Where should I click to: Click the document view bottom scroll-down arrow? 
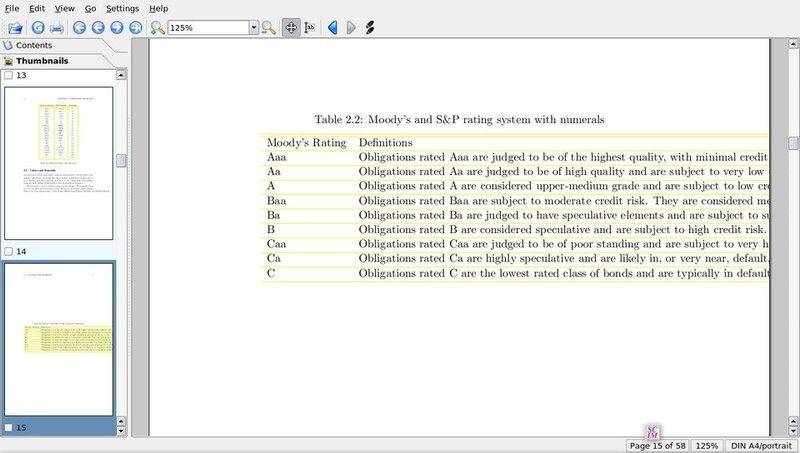793,431
